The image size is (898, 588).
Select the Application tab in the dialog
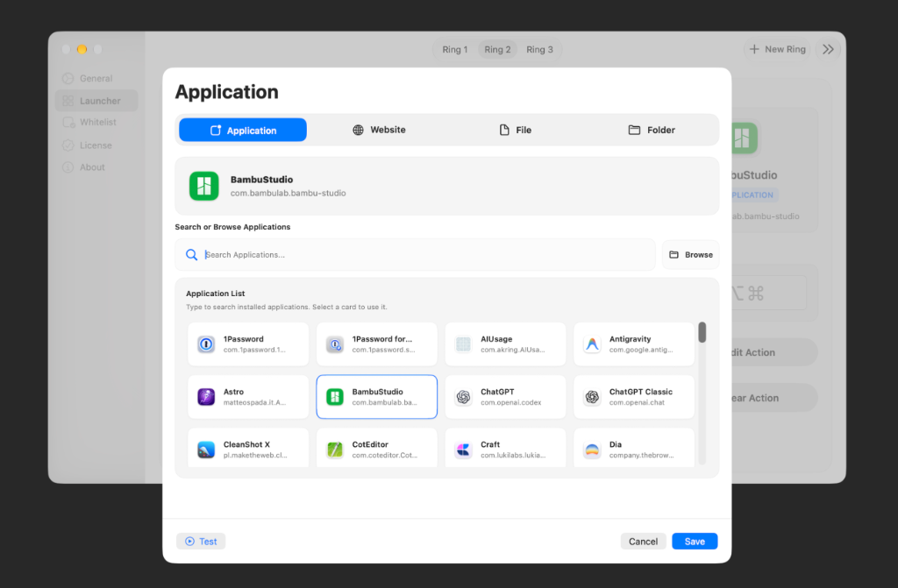tap(243, 130)
